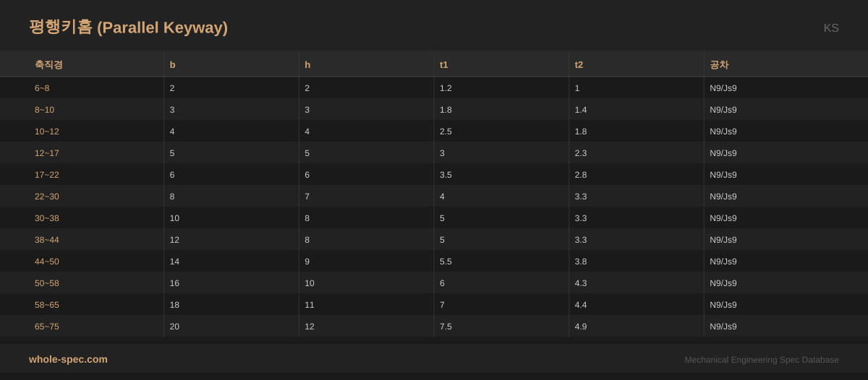Select the 6~8 shaft diameter row
This screenshot has width=868, height=380.
click(x=42, y=88)
